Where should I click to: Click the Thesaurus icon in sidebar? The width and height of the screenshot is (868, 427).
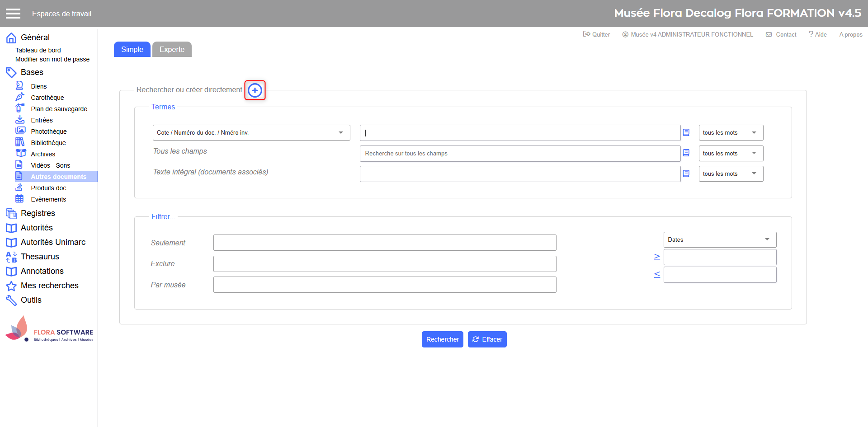pos(11,257)
